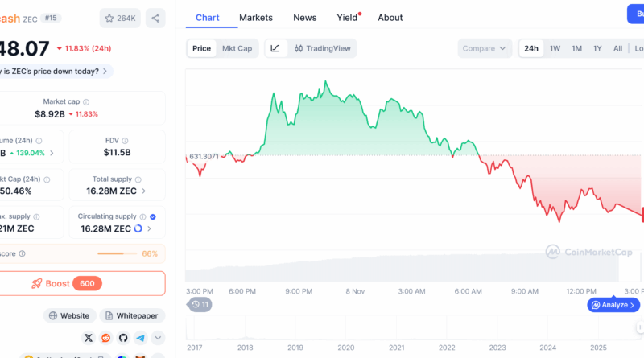The image size is (644, 358).
Task: Click the profile score progress bar
Action: coord(118,253)
